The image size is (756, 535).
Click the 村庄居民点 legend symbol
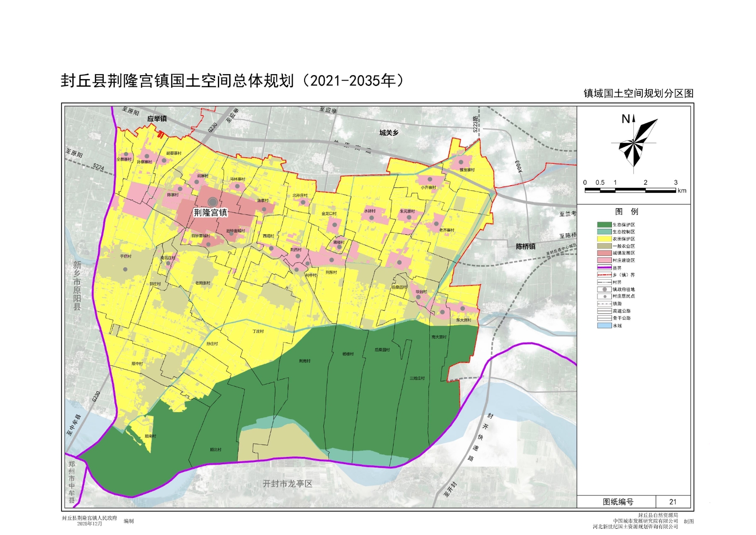point(604,297)
